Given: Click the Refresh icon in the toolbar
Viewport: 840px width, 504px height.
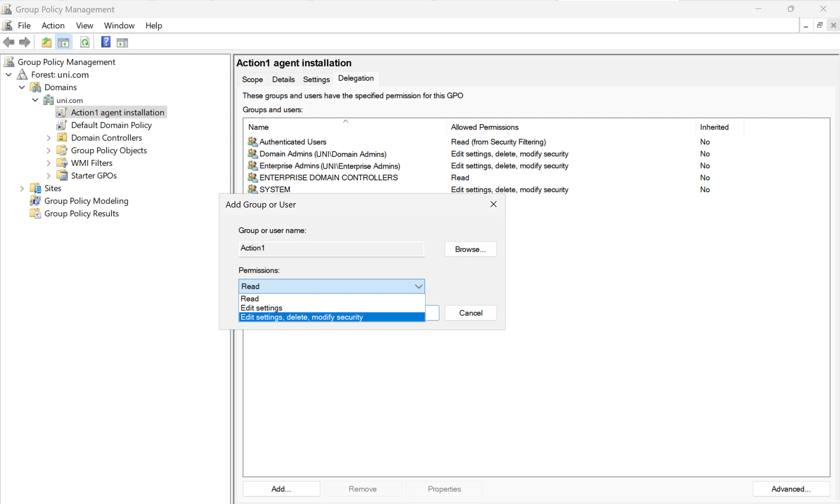Looking at the screenshot, I should (85, 42).
